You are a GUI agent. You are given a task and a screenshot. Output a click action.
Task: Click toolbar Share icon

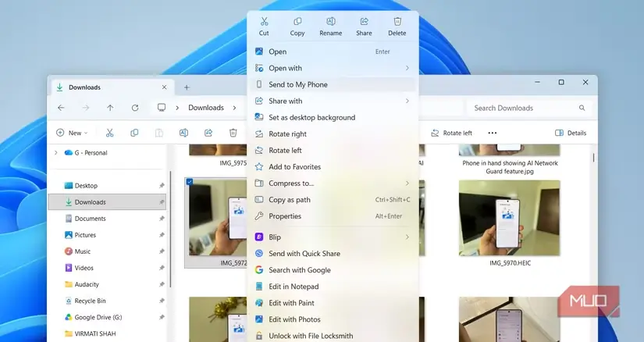tap(208, 133)
